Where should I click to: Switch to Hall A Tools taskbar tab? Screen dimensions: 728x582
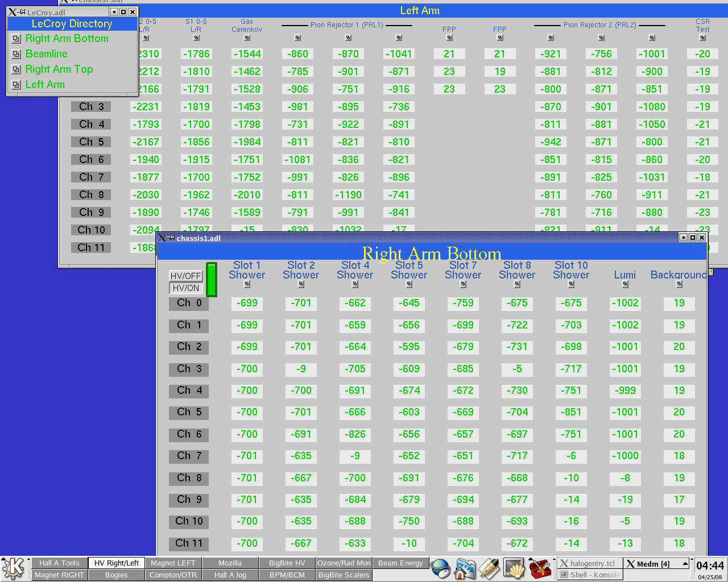pyautogui.click(x=59, y=563)
